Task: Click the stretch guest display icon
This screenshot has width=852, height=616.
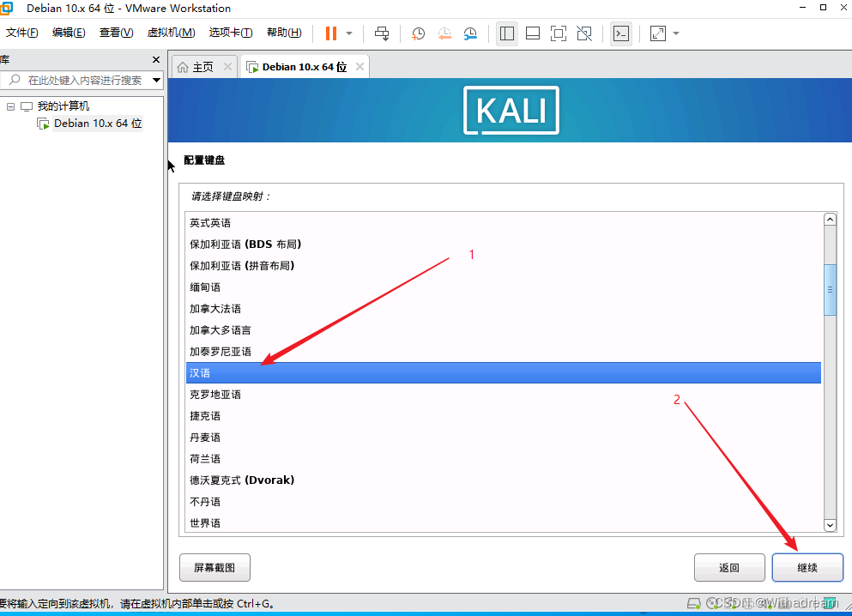Action: 658,33
